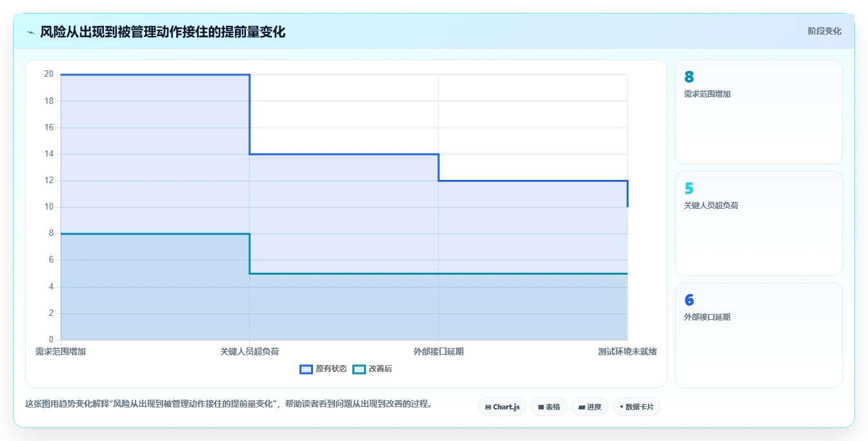Click the blue 原有状态 legend swatch

point(306,369)
